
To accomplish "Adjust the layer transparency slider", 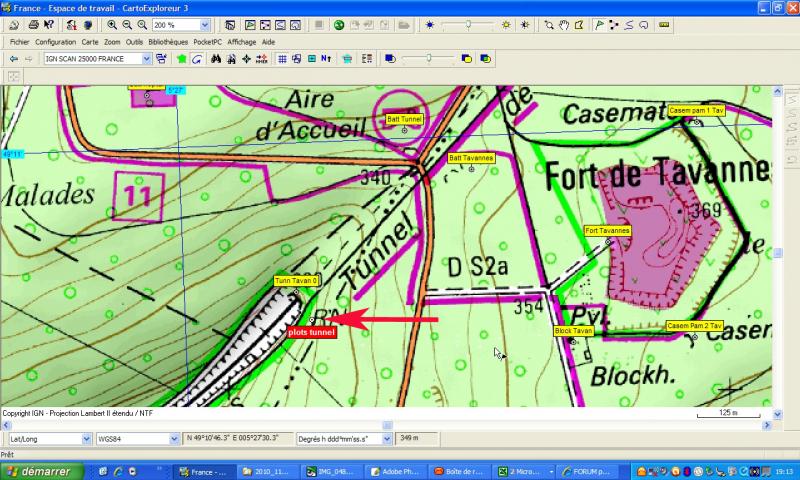I will [x=429, y=59].
